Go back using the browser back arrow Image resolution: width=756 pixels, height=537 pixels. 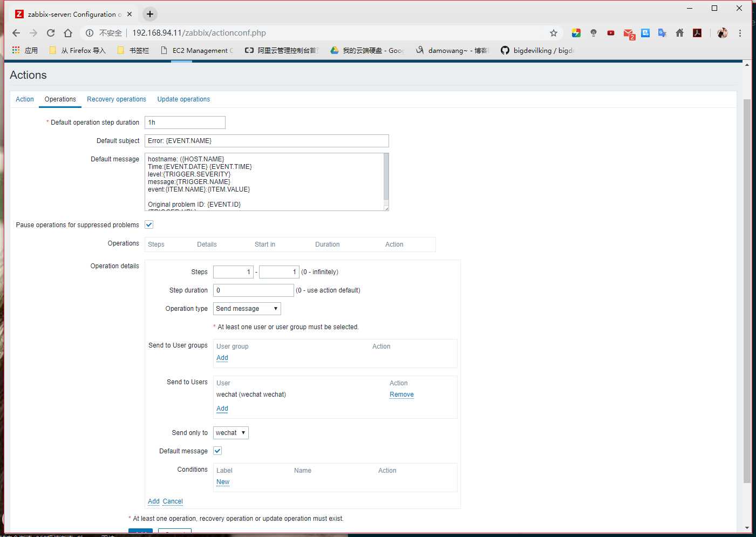pyautogui.click(x=16, y=33)
